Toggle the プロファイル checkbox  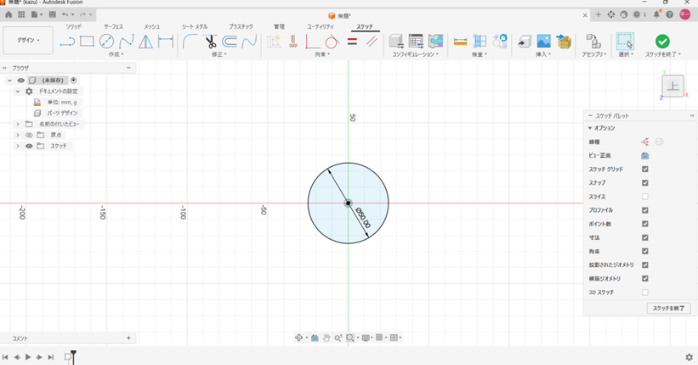point(645,210)
